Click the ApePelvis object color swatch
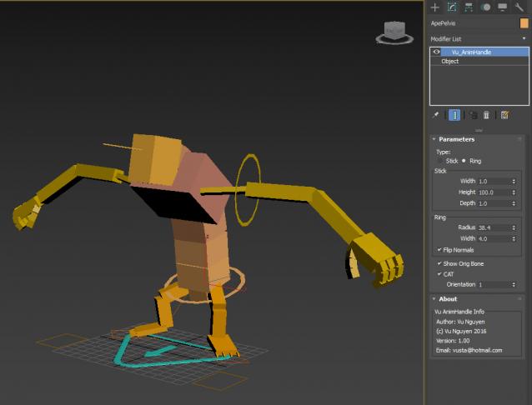Screen dimensions: 532x405 click(x=524, y=23)
